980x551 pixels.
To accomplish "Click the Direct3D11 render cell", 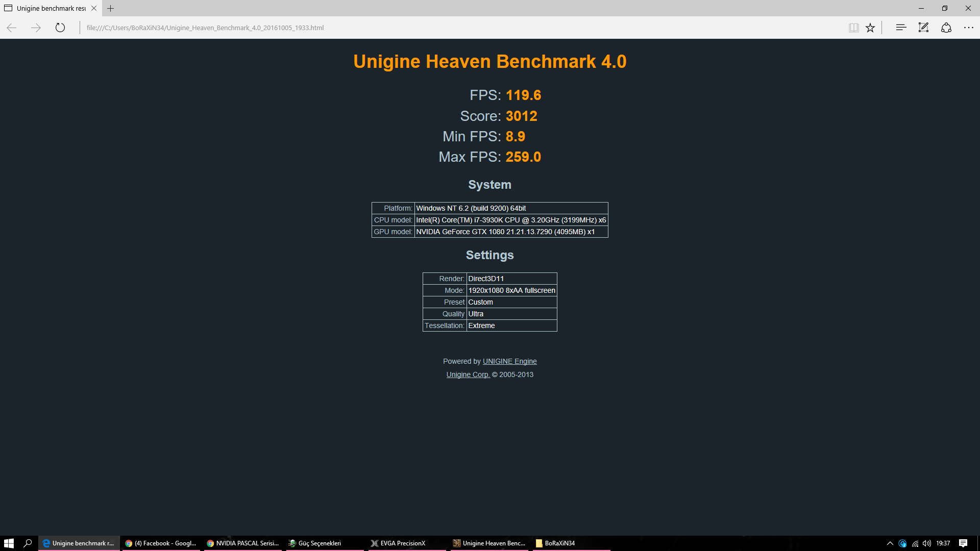I will point(511,279).
